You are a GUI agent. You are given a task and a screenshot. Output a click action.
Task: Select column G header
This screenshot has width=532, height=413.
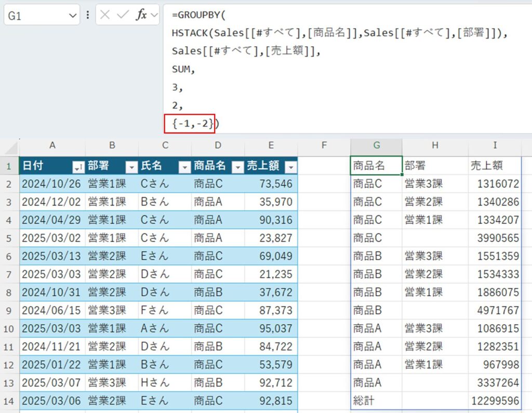(x=377, y=145)
